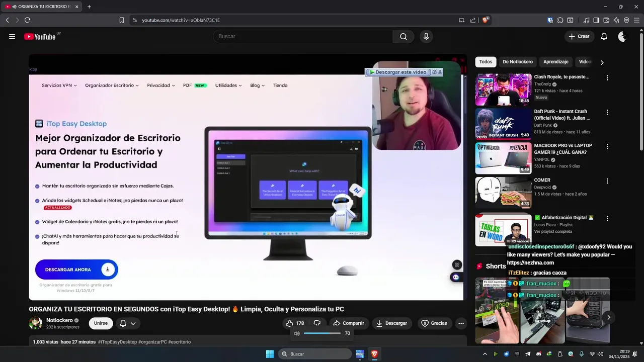Open the Notlockero channel name link
Screen dimensions: 644x362
[x=59, y=320]
